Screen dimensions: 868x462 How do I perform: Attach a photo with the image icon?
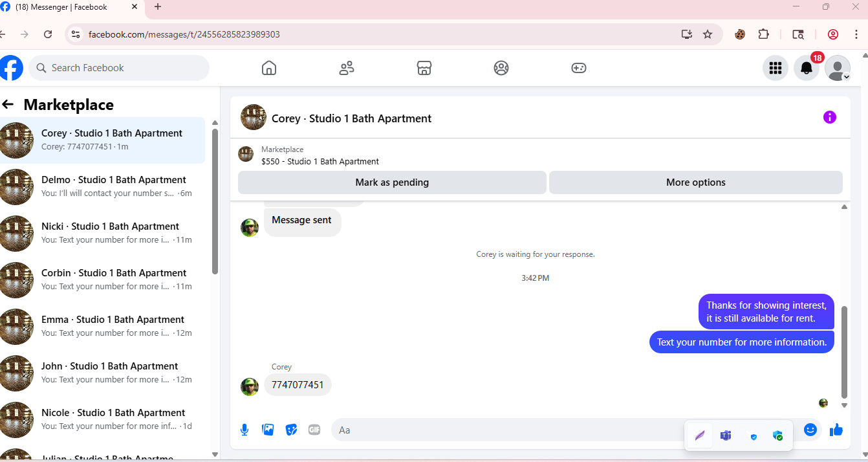coord(268,430)
